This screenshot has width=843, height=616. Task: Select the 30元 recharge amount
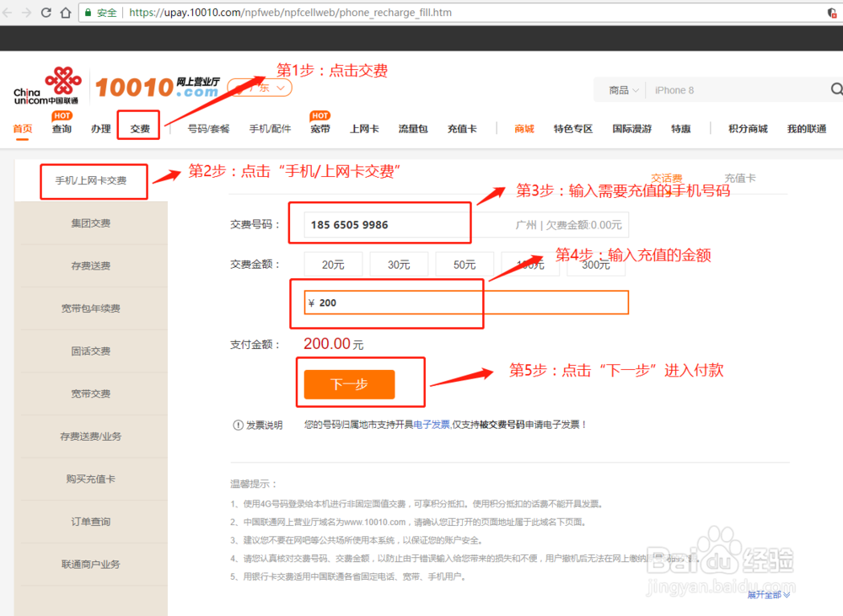[x=399, y=264]
